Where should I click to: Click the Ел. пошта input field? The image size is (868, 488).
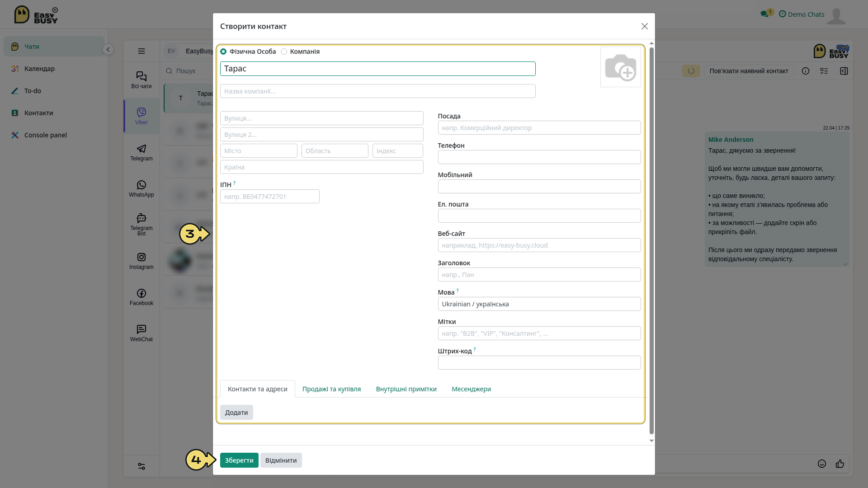point(539,216)
